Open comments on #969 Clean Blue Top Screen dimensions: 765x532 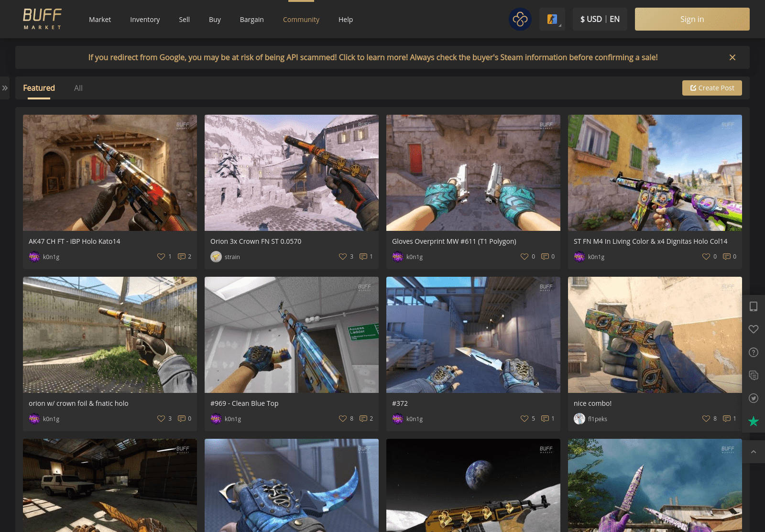pos(363,419)
